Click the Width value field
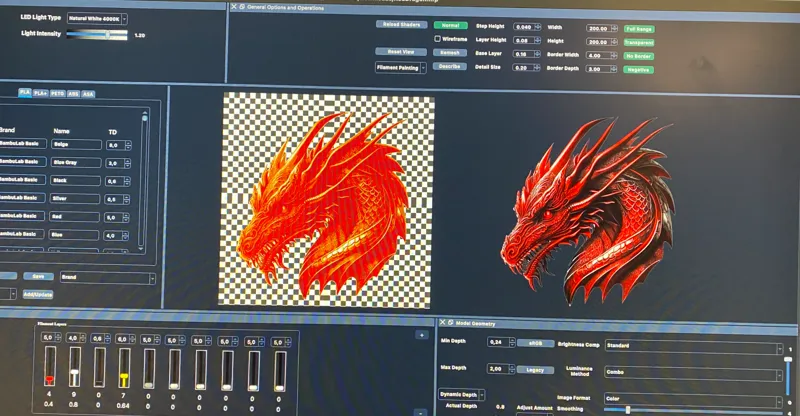800x416 pixels. tap(602, 29)
